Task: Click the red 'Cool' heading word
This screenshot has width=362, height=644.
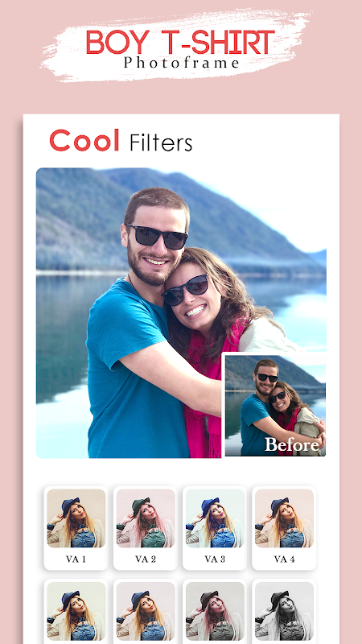Action: coord(84,140)
